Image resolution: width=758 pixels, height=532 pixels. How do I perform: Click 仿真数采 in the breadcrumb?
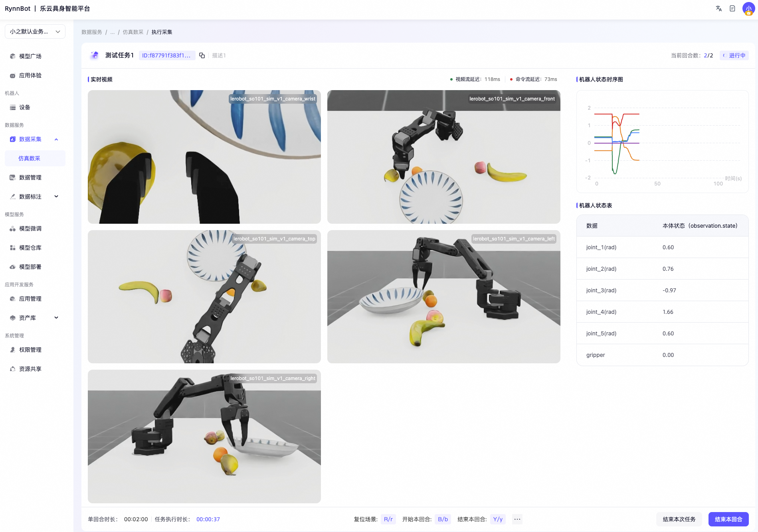(133, 32)
